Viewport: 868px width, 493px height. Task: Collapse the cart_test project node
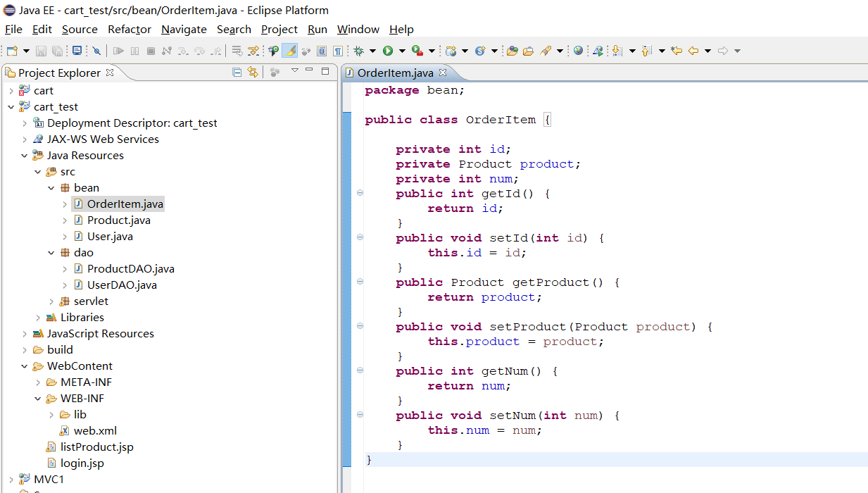[x=11, y=107]
